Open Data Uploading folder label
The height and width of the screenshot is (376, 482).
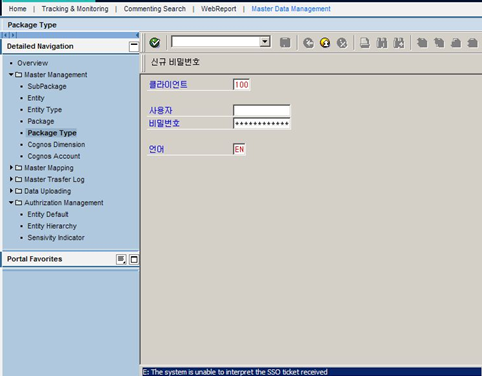tap(48, 191)
